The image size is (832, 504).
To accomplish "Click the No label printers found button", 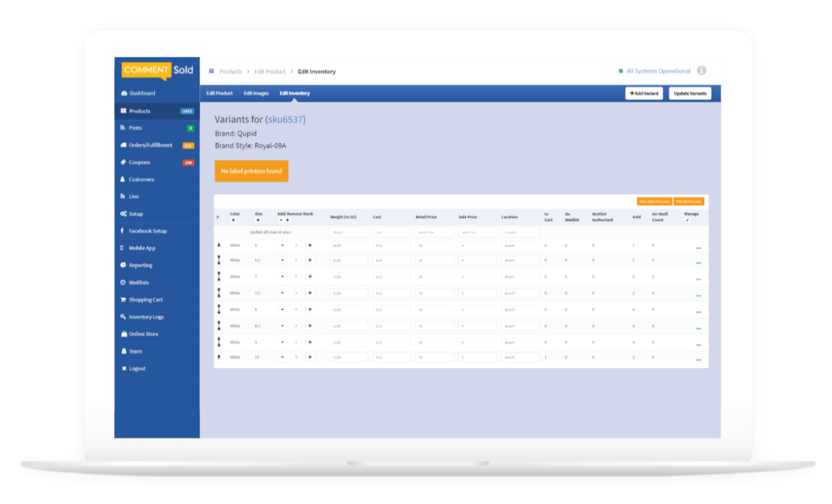I will click(251, 171).
